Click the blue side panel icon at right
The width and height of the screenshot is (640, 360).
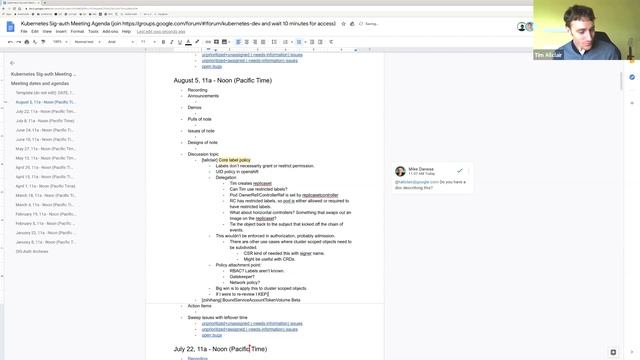click(x=632, y=77)
